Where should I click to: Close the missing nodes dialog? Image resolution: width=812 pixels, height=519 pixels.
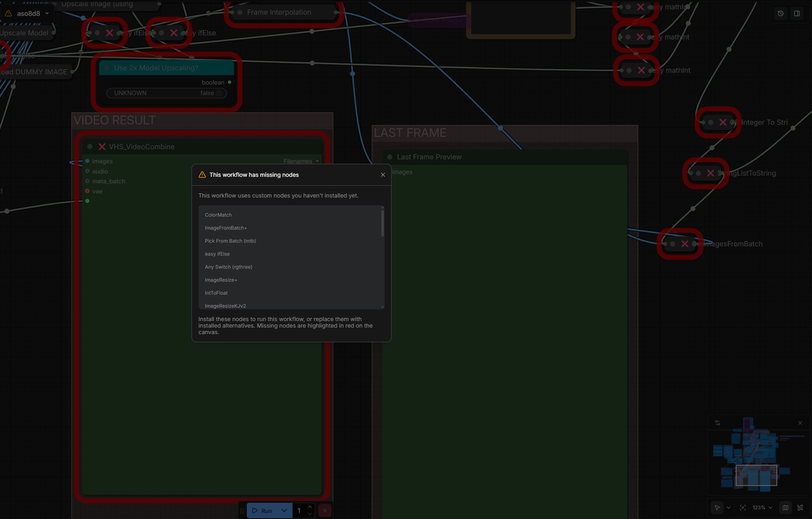383,175
